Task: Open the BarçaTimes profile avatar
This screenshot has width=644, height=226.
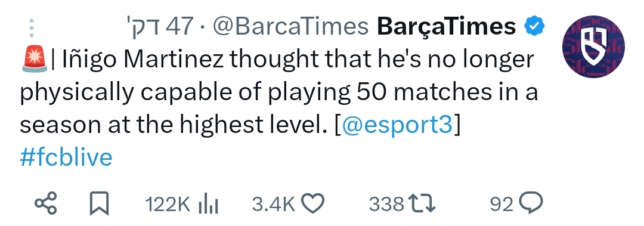Action: 593,47
